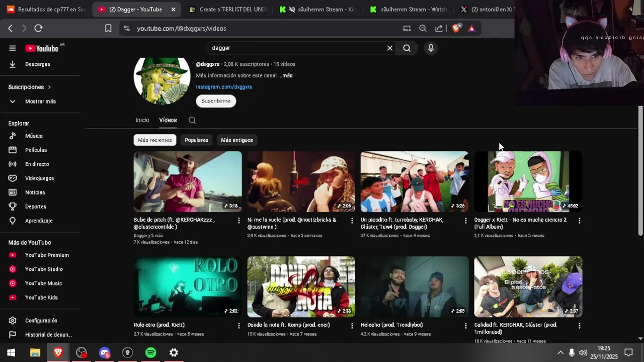Image resolution: width=644 pixels, height=362 pixels.
Task: Click the magnifier search button
Action: coord(407,48)
